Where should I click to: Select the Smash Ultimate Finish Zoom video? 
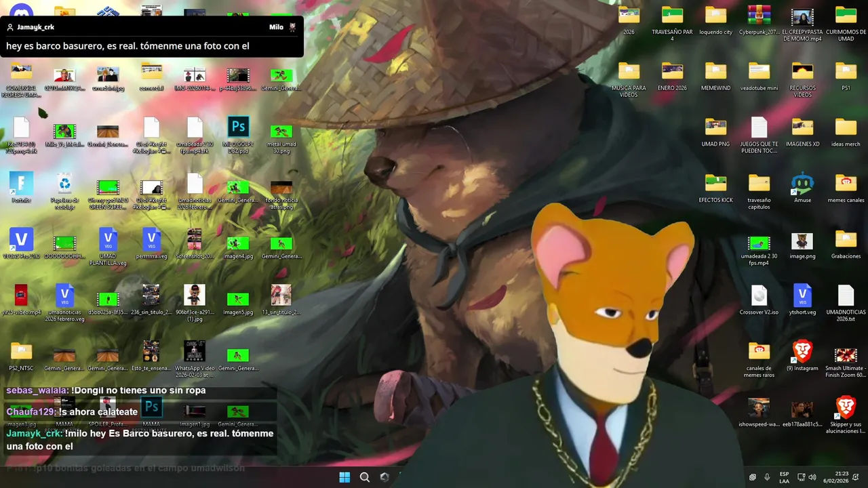pyautogui.click(x=846, y=363)
